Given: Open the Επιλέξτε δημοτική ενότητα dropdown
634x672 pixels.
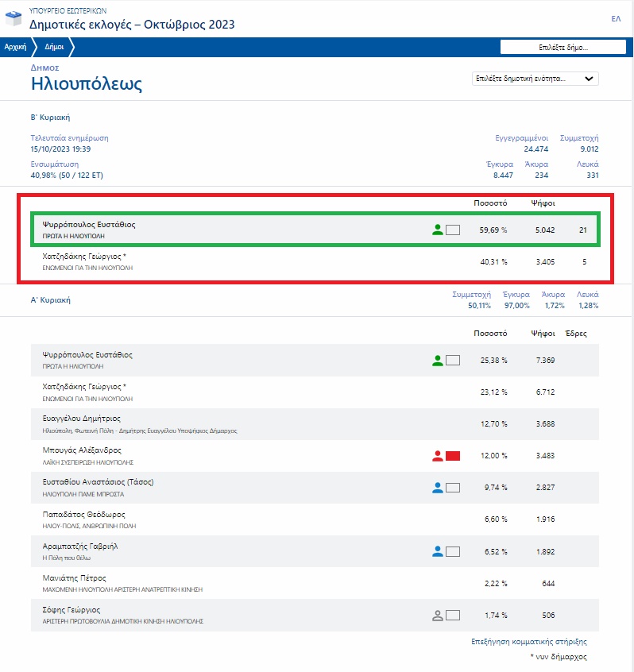Looking at the screenshot, I should [535, 79].
